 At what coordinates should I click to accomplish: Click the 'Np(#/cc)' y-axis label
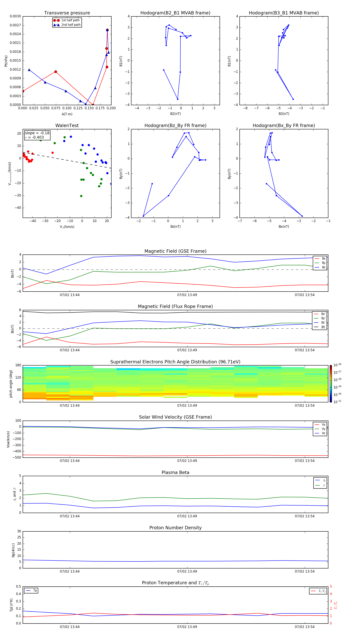coord(13,550)
